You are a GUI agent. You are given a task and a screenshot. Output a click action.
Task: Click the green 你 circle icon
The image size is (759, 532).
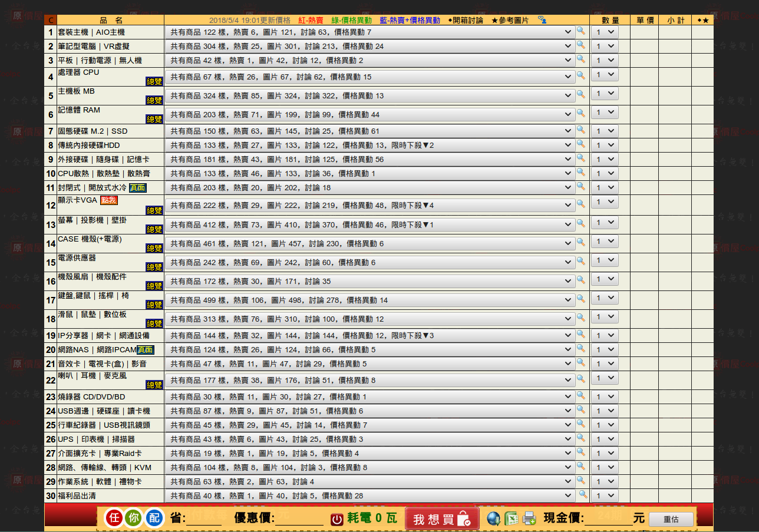pos(134,518)
